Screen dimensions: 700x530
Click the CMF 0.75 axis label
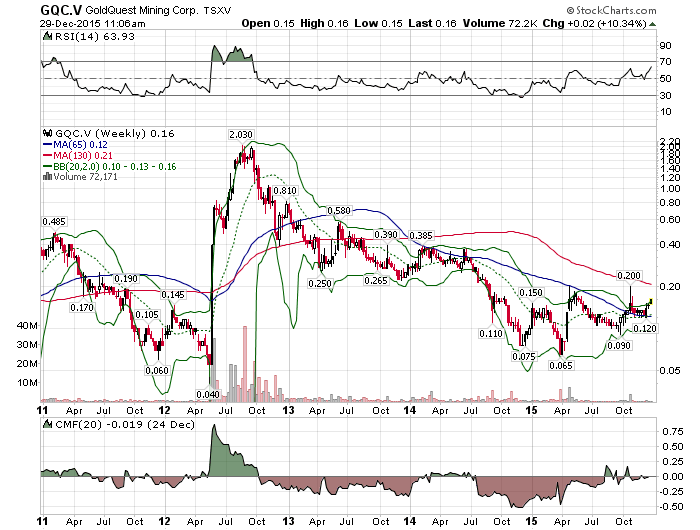[672, 431]
